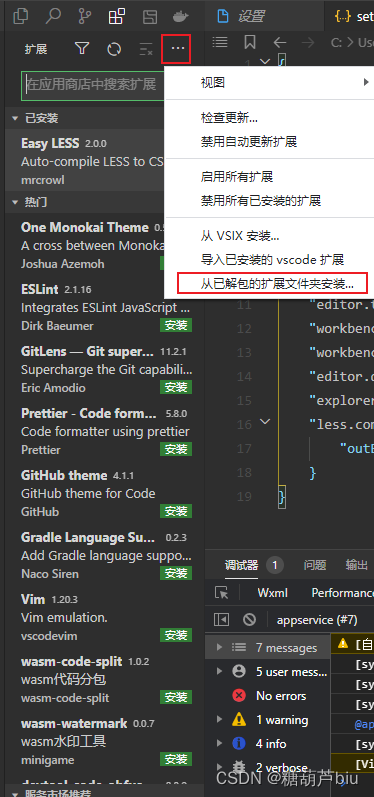Install the Prettier extension
Viewport: 374px width, 797px height.
point(176,449)
